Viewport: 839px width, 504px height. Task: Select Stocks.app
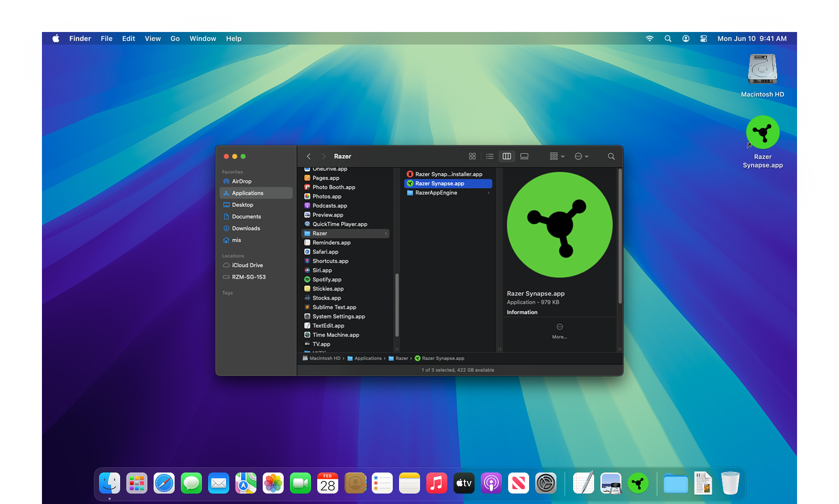[x=346, y=298]
